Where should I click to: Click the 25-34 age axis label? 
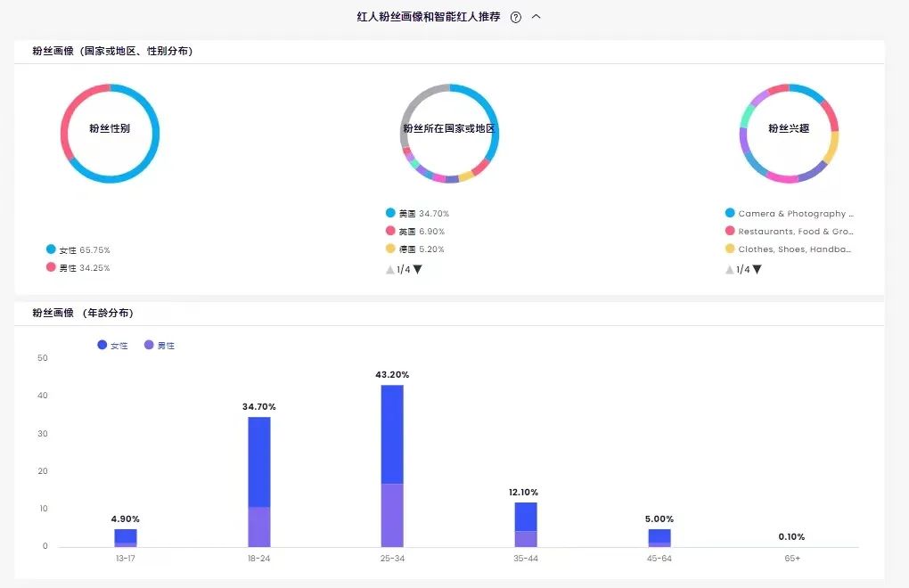tap(392, 559)
